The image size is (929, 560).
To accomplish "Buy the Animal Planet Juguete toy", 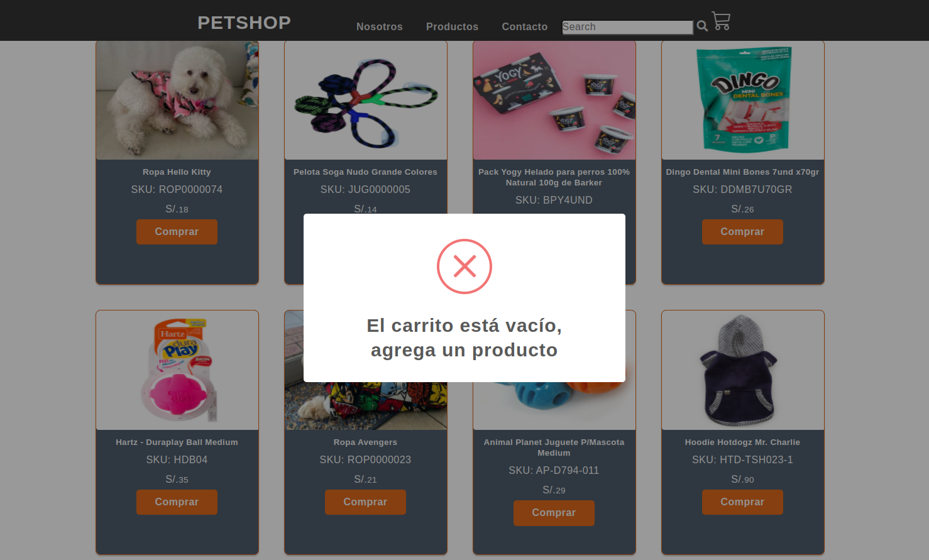I will click(x=554, y=513).
